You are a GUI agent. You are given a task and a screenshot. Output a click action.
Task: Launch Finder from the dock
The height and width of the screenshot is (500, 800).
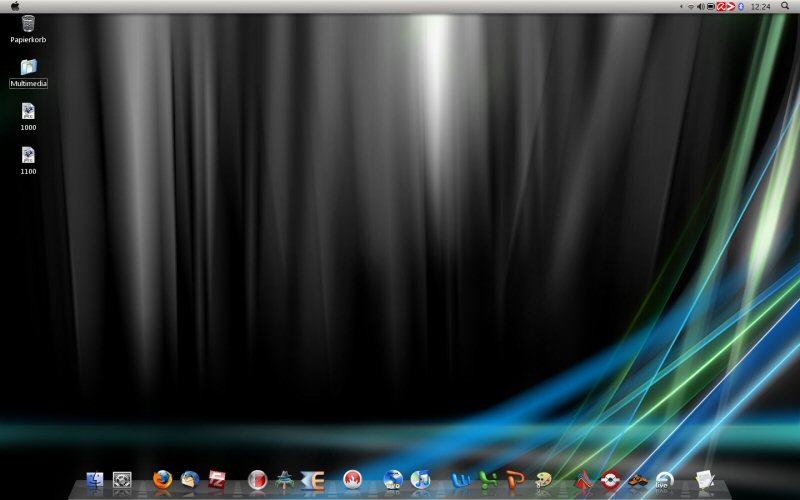[x=95, y=480]
